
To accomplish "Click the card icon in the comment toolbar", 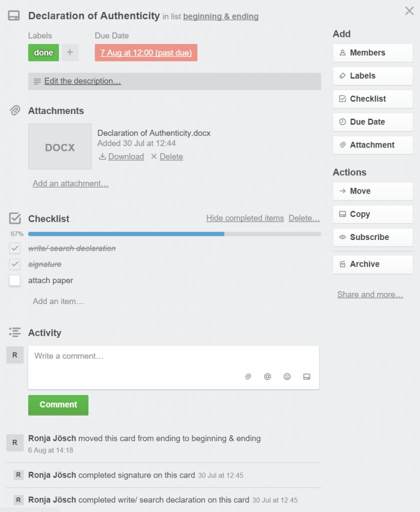I will 307,377.
